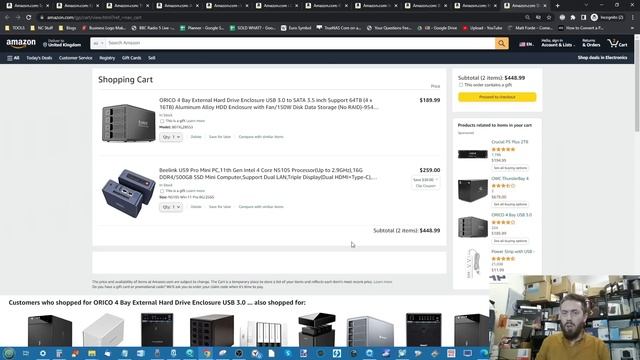The image size is (640, 360).
Task: Click the Amazon logo
Action: 21,43
